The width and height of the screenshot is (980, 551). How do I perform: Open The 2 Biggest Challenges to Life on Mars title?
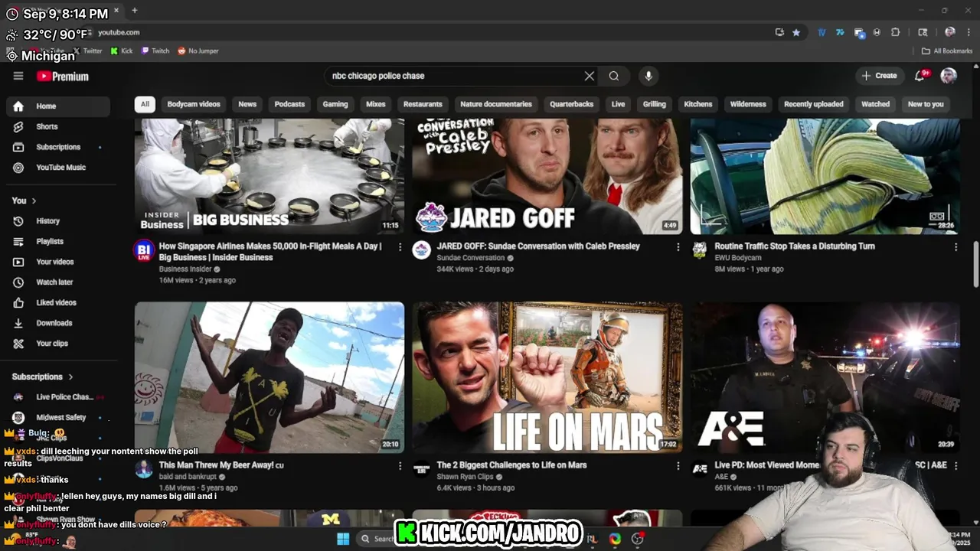[511, 465]
